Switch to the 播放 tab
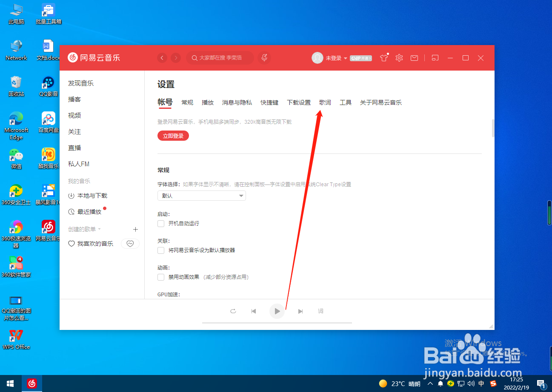The height and width of the screenshot is (392, 552). [208, 102]
